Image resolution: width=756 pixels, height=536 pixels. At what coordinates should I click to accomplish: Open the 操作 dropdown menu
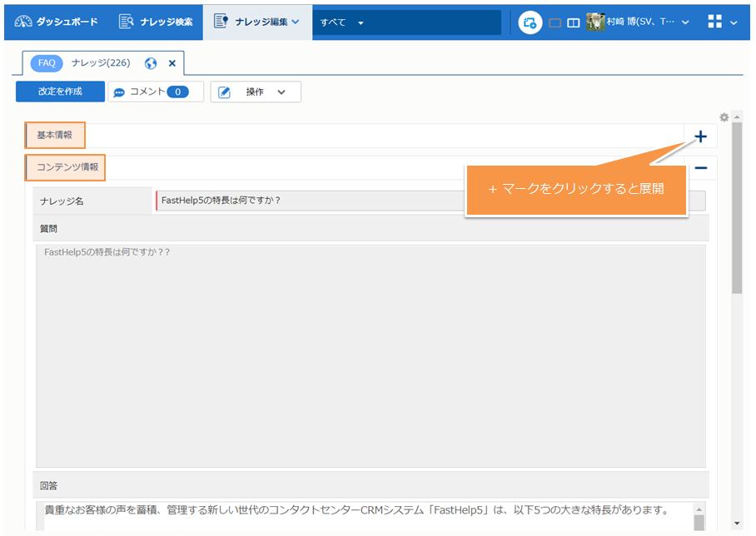tap(256, 92)
